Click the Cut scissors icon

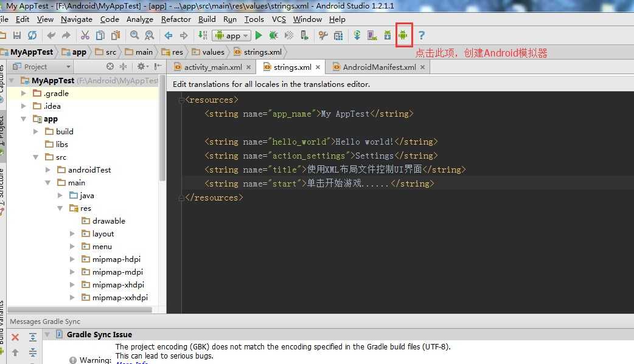click(x=85, y=36)
